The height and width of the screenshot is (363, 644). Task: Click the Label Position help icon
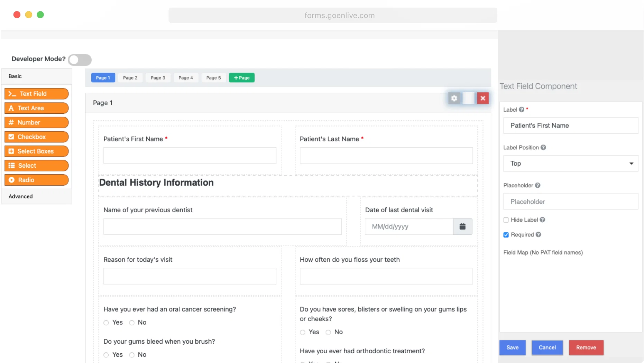pyautogui.click(x=543, y=148)
